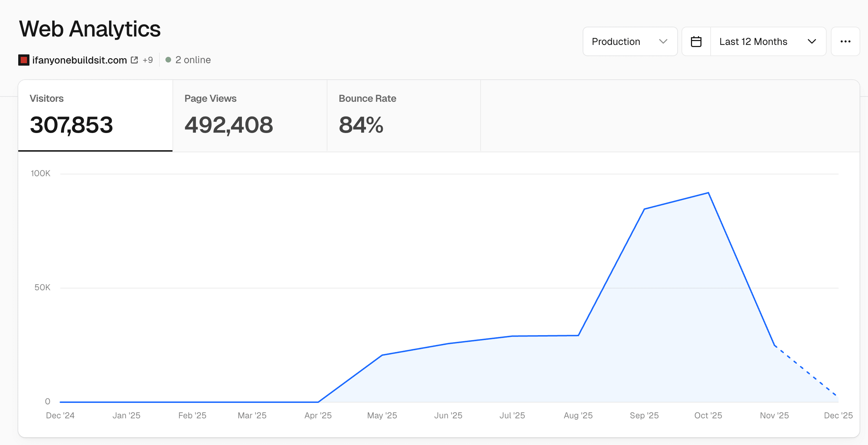Click the external link icon beside domain
Viewport: 868px width, 445px height.
[134, 60]
